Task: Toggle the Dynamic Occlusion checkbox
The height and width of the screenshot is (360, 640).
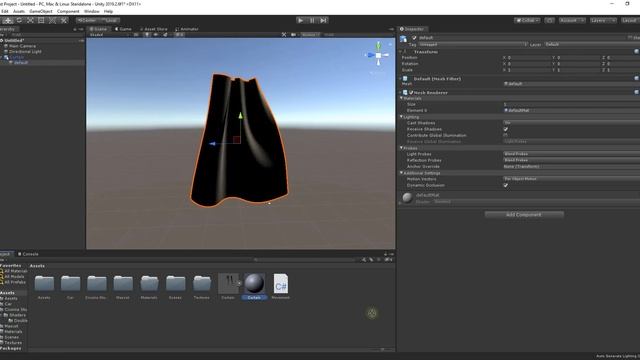Action: [506, 185]
